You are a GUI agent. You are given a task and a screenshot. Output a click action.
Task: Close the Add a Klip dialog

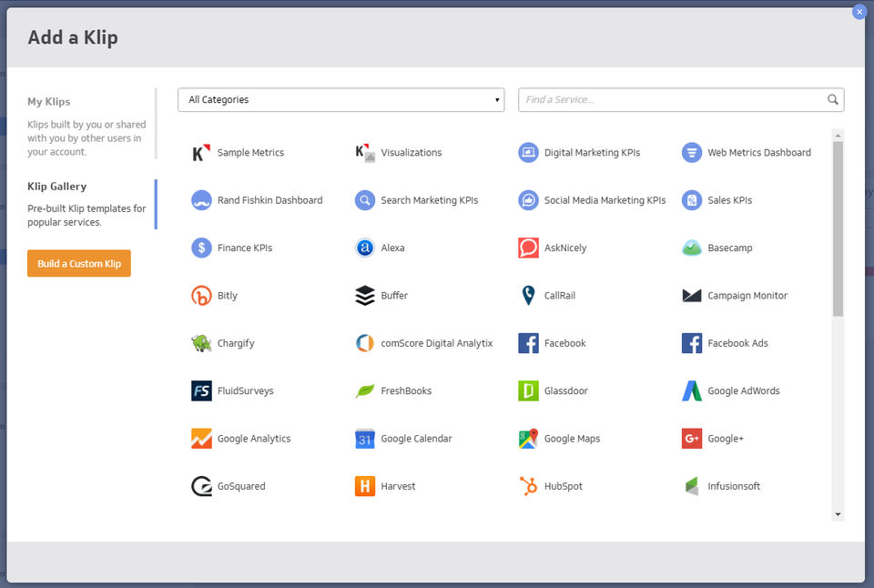(859, 12)
